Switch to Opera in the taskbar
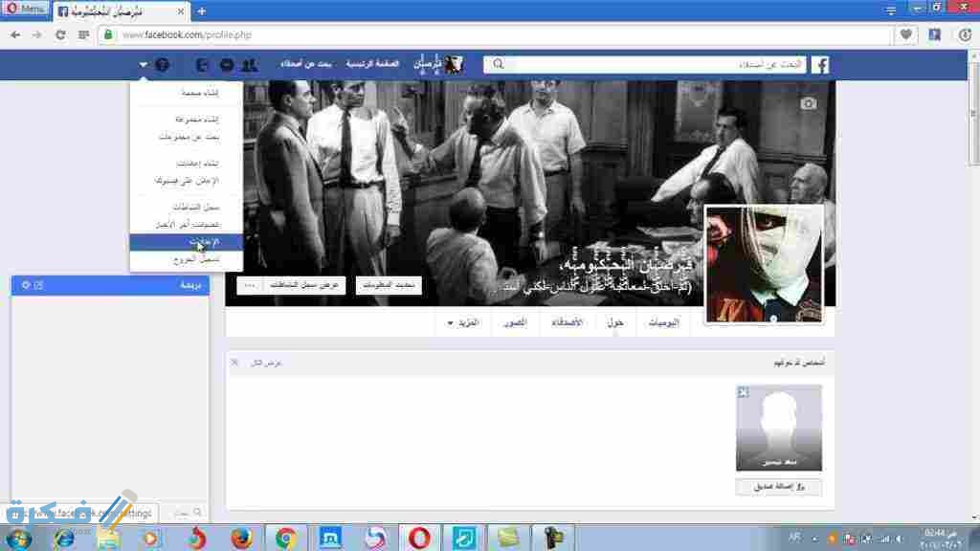Image resolution: width=980 pixels, height=551 pixels. (x=419, y=538)
